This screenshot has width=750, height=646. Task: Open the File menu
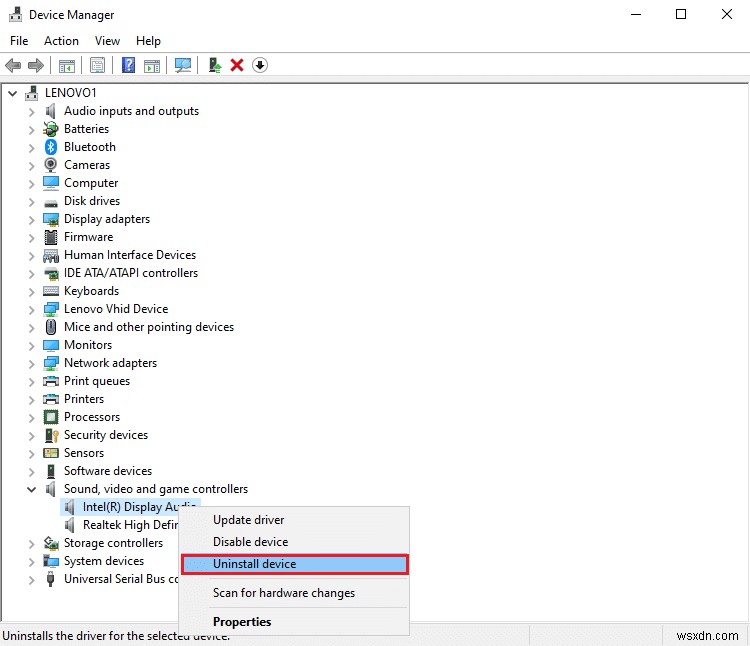19,41
